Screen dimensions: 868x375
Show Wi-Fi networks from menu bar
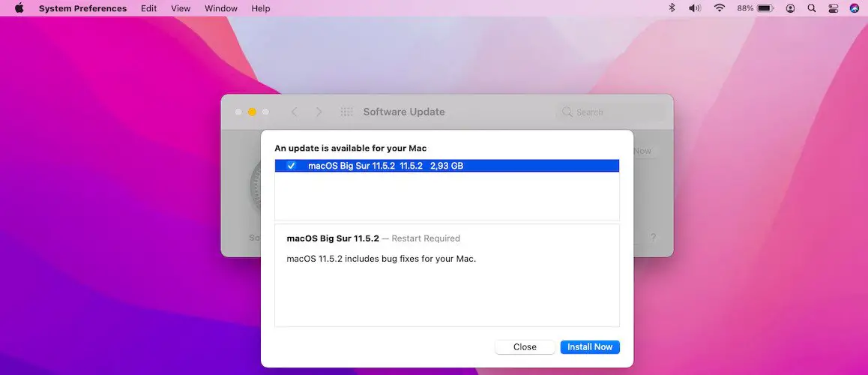720,8
